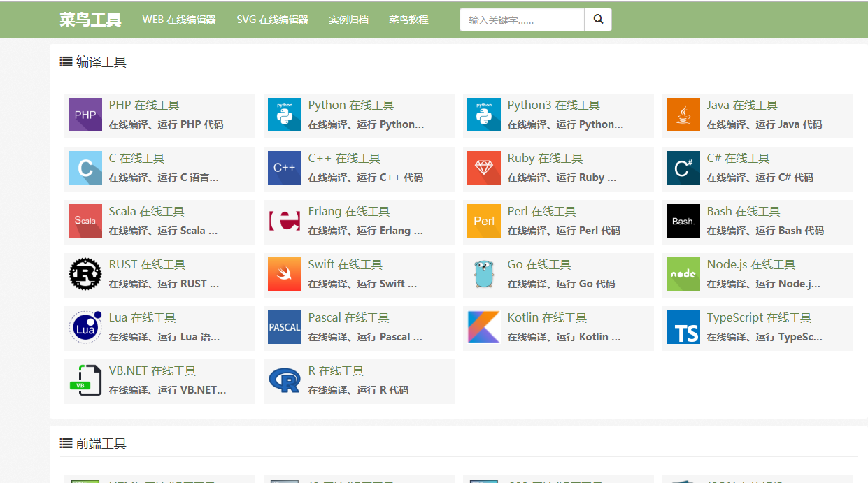The image size is (868, 483).
Task: Click the blue PASCAL icon
Action: [x=285, y=327]
